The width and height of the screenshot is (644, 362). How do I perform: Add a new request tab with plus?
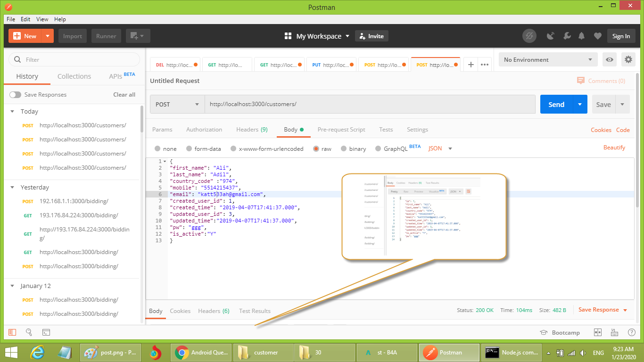tap(471, 65)
